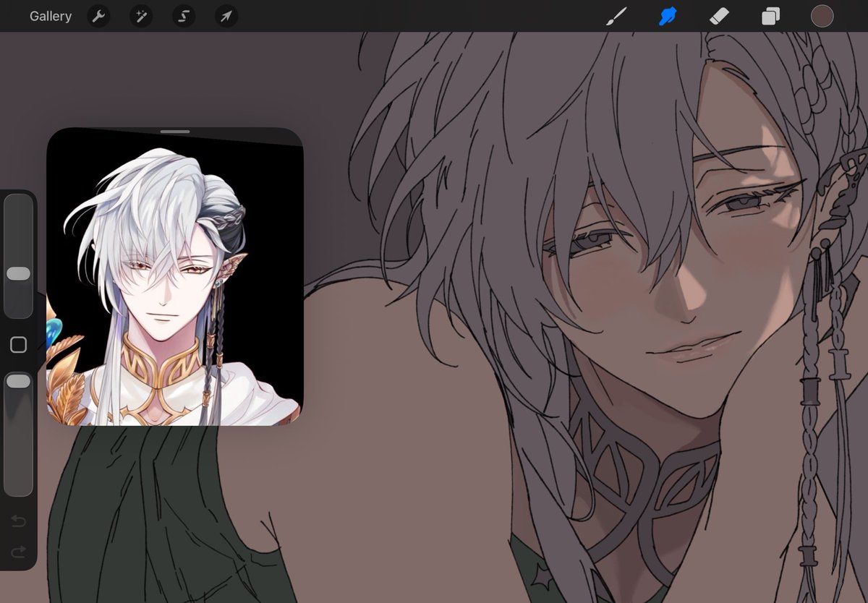Undo the last stroke
Viewport: 868px width, 603px height.
click(18, 521)
